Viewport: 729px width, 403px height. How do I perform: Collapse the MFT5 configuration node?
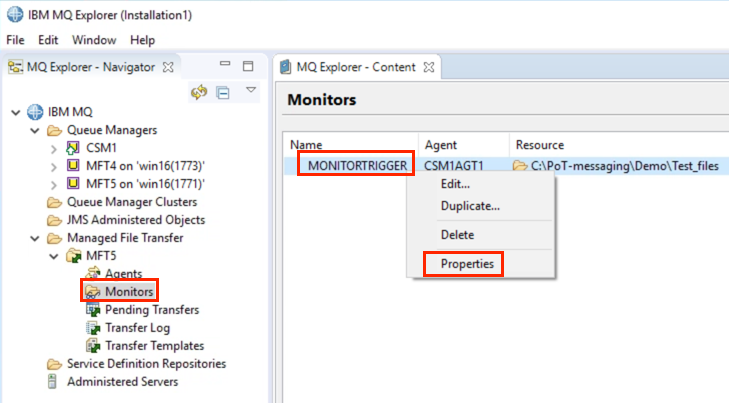(x=54, y=257)
